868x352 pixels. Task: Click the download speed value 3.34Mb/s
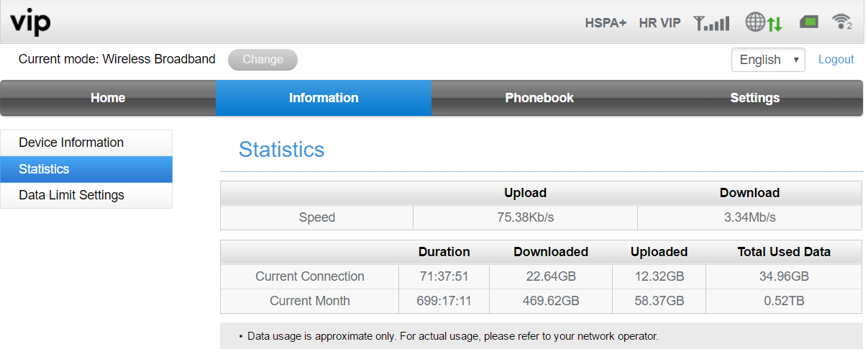point(749,217)
